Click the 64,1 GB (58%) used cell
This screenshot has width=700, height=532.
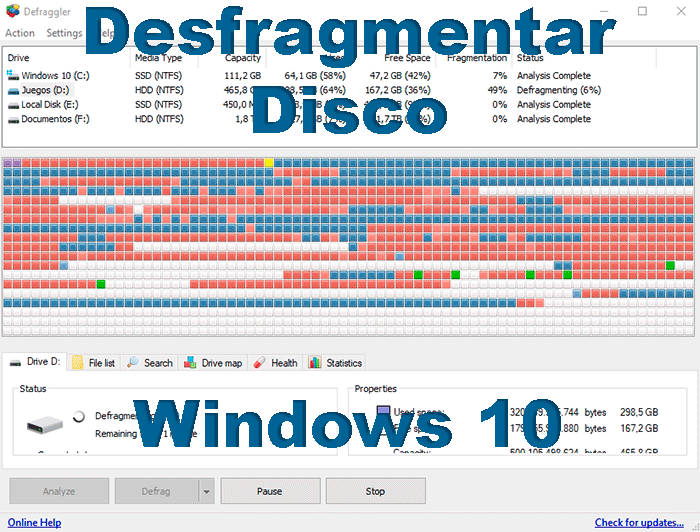point(315,76)
